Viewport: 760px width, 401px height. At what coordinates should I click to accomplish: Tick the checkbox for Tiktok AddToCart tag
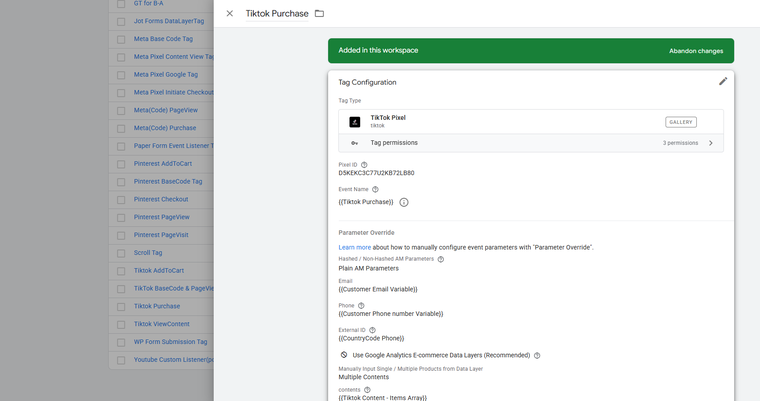point(121,271)
